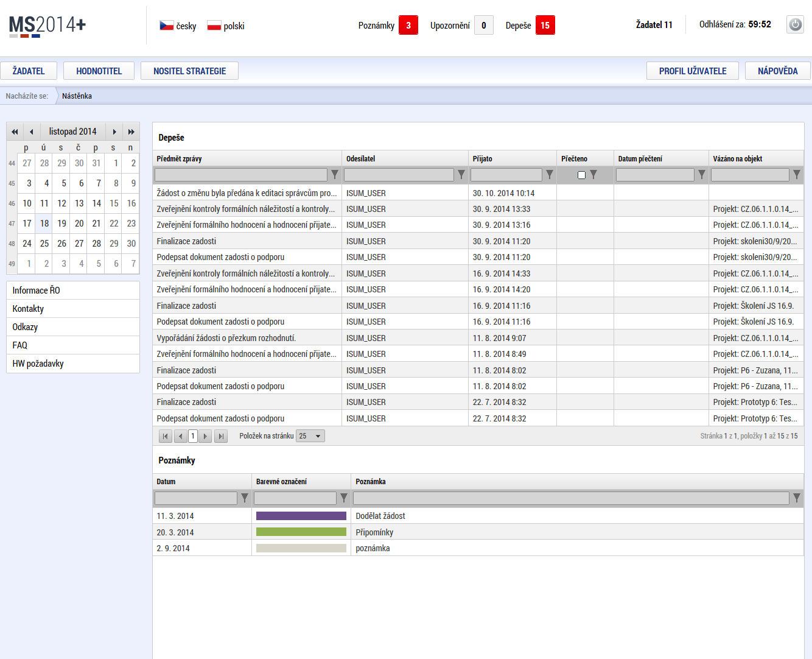Tick the Přečteno filter checkbox
Viewport: 812px width, 659px height.
click(x=581, y=175)
